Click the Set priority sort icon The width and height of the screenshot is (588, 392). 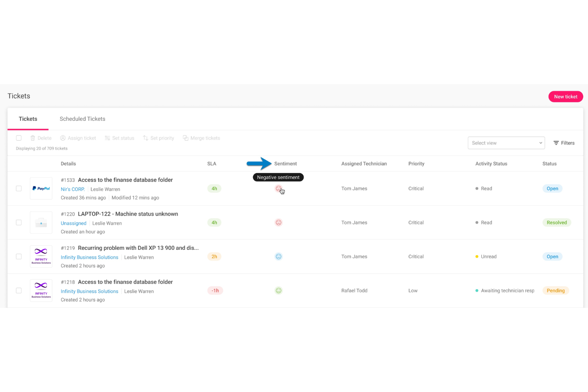tap(146, 138)
